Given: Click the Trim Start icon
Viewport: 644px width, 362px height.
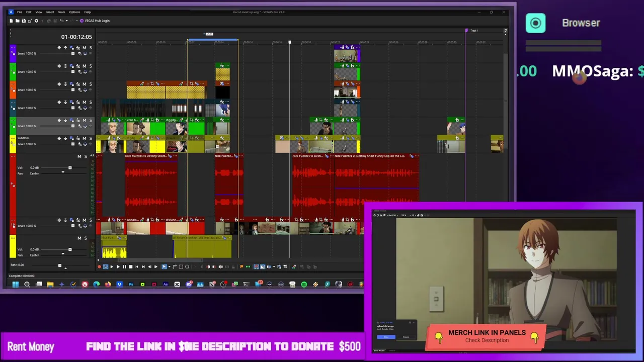Looking at the screenshot, I should [x=208, y=266].
